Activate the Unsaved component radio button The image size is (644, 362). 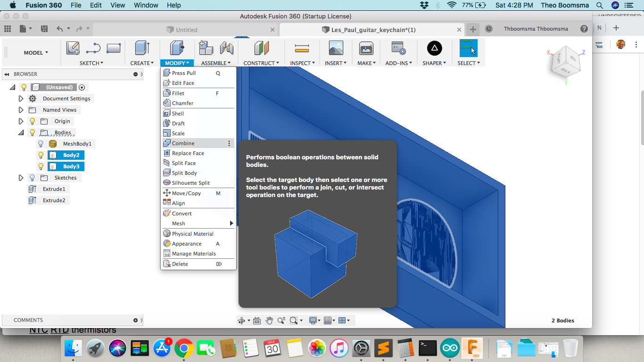[x=82, y=87]
